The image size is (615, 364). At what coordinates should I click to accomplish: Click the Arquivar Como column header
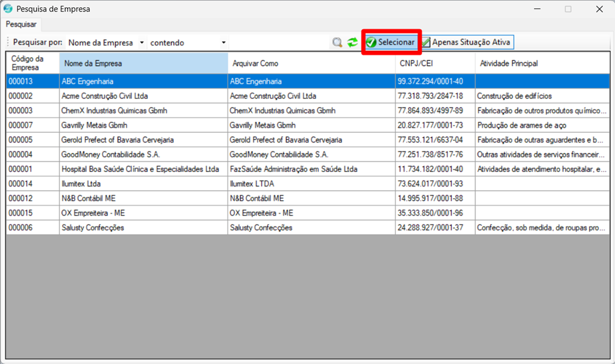pos(311,63)
